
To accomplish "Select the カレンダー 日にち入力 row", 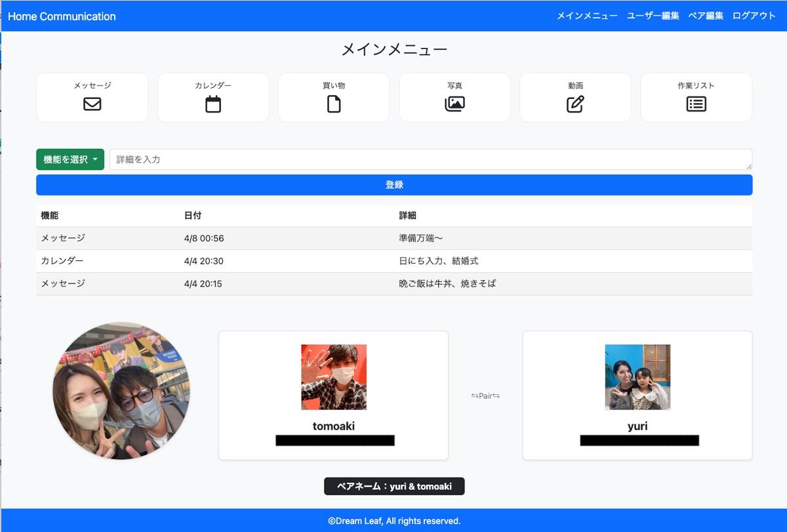I will (394, 261).
